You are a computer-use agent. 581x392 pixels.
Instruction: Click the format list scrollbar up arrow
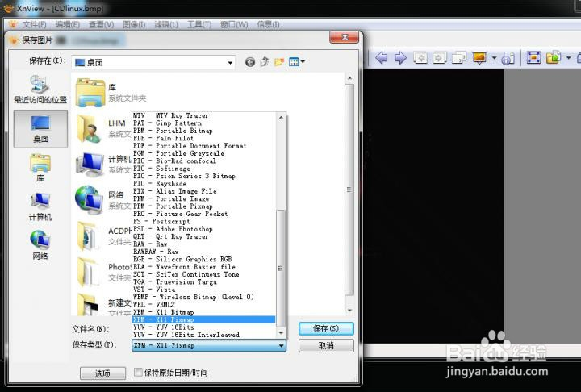tap(281, 118)
